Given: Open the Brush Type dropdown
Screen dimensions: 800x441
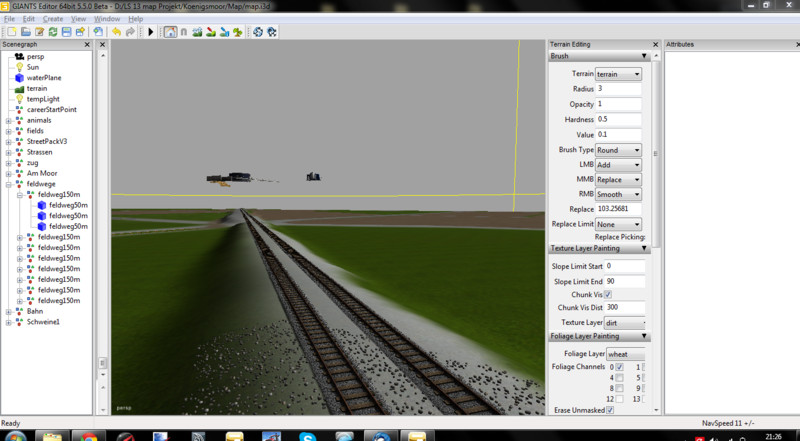Looking at the screenshot, I should 618,149.
